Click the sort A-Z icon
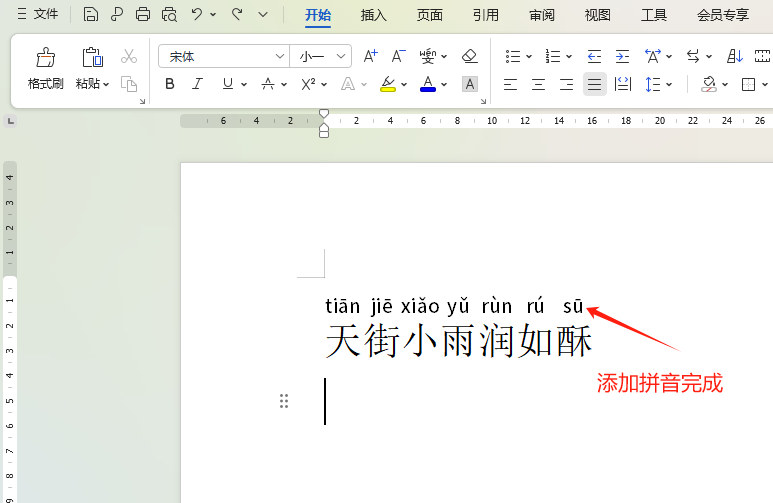773x503 pixels. point(735,56)
